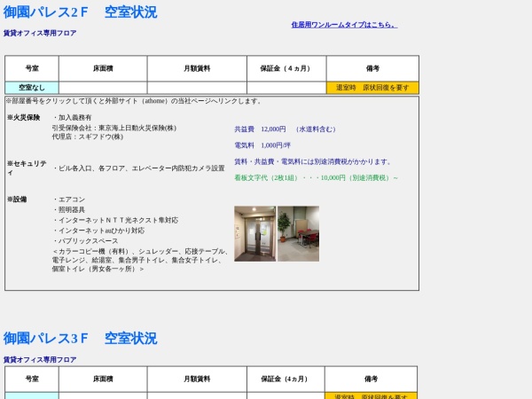The height and width of the screenshot is (399, 532).
Task: Click the 引受保険会社 東京海上日動火災保険 text
Action: click(114, 129)
